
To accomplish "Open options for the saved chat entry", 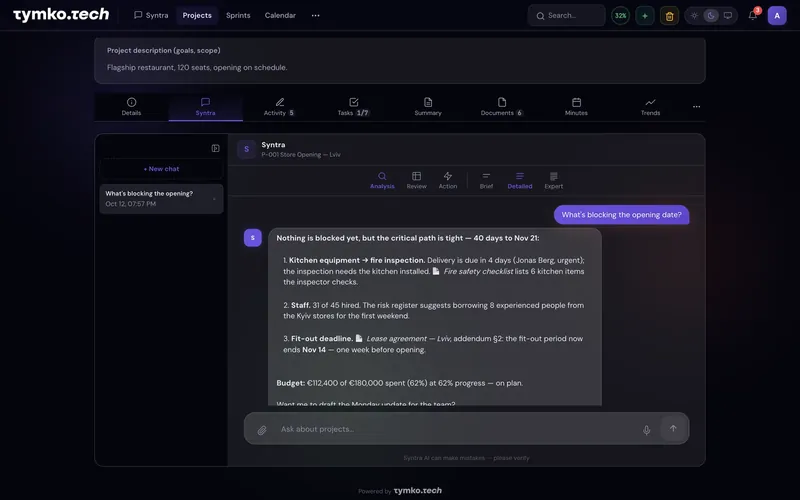I will pyautogui.click(x=214, y=199).
